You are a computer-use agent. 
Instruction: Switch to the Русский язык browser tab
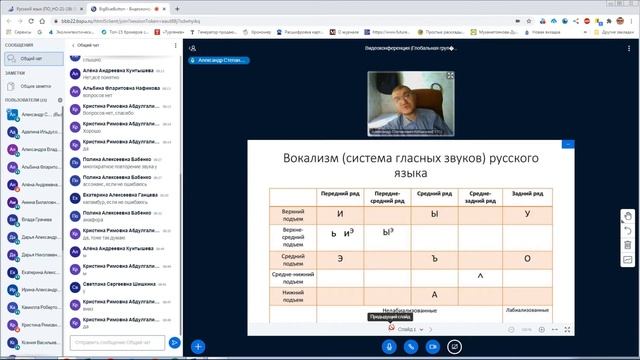point(44,9)
